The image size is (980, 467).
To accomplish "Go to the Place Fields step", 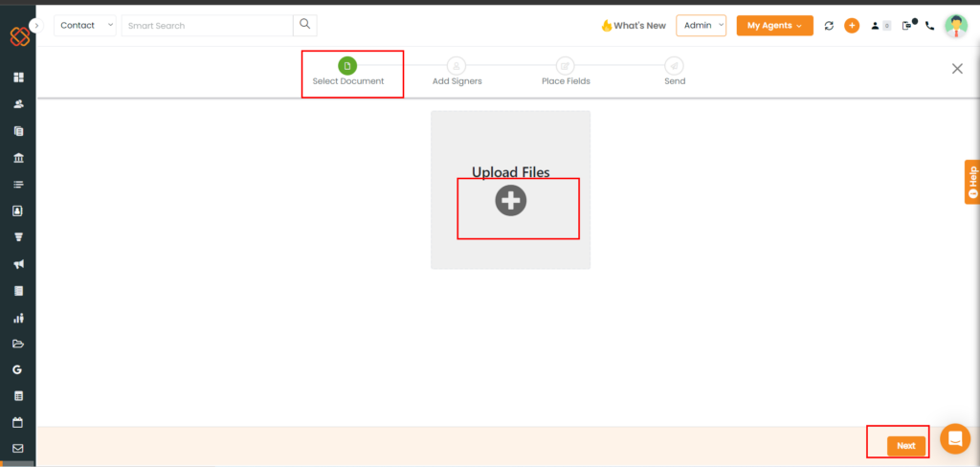I will [566, 72].
